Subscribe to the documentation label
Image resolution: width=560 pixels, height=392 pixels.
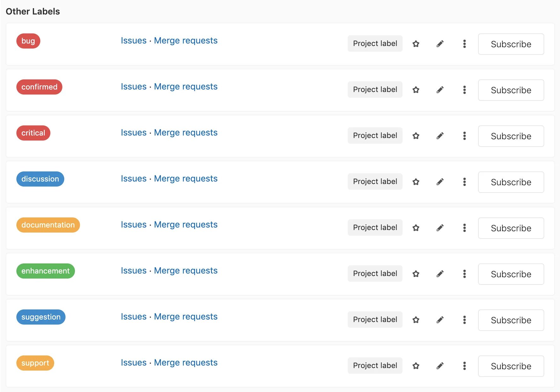pos(511,228)
